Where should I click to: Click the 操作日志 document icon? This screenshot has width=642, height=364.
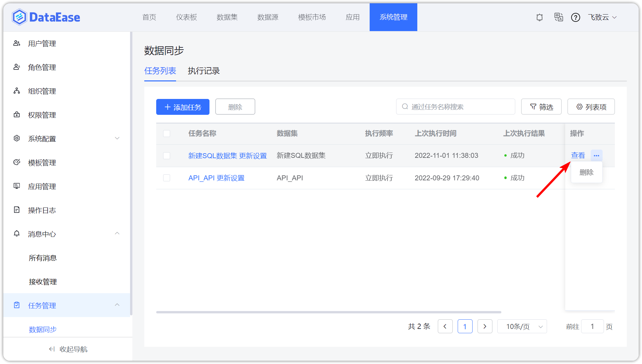coord(17,210)
